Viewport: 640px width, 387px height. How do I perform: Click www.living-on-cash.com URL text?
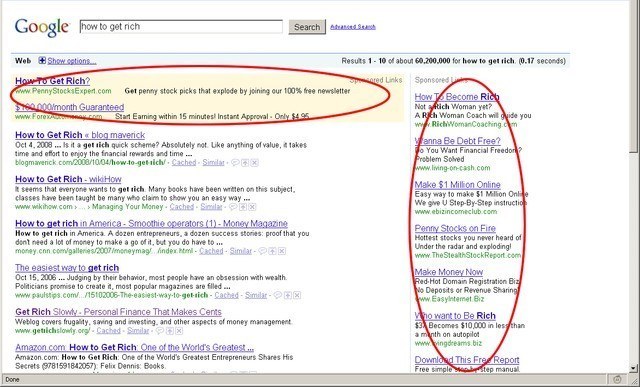tap(453, 168)
